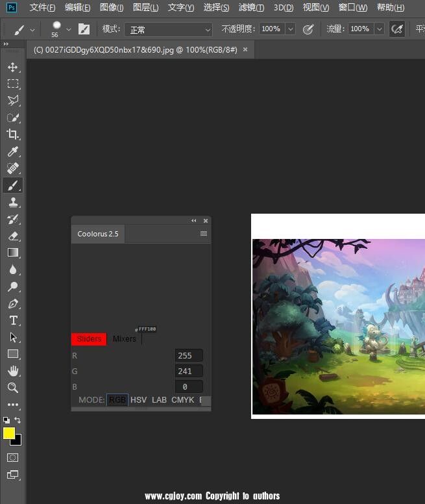Viewport: 425px width, 504px height.
Task: Open the brush preset picker arrow
Action: click(68, 30)
